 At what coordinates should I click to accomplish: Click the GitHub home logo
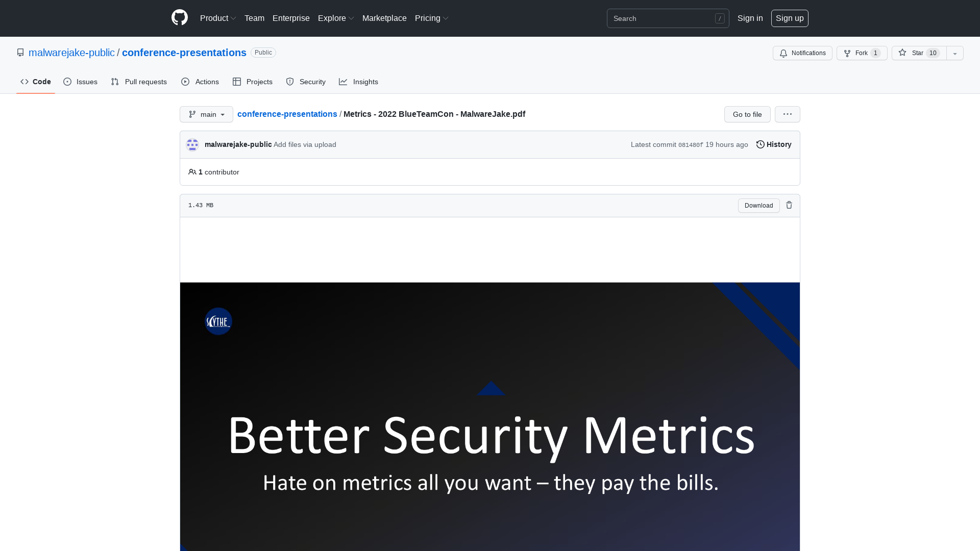(180, 18)
